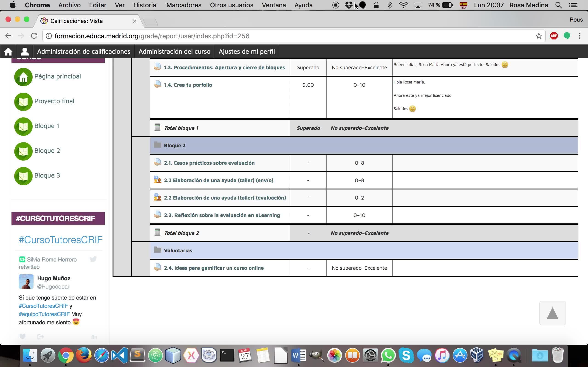Image resolution: width=588 pixels, height=367 pixels.
Task: Expand the Administración del curso menu
Action: (174, 51)
